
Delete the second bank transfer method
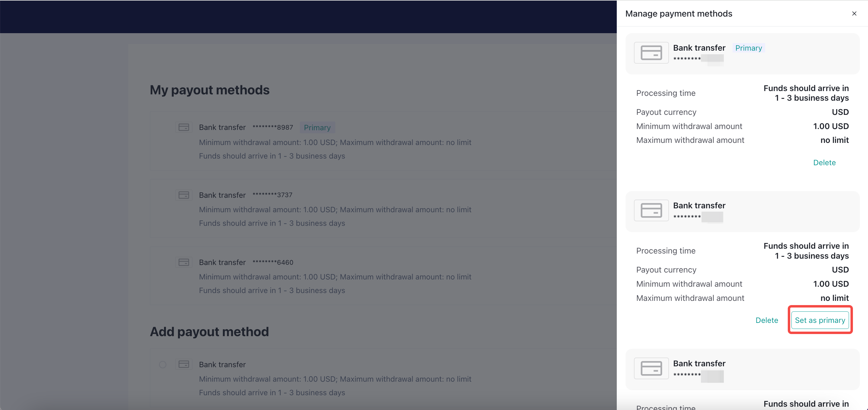(x=767, y=320)
